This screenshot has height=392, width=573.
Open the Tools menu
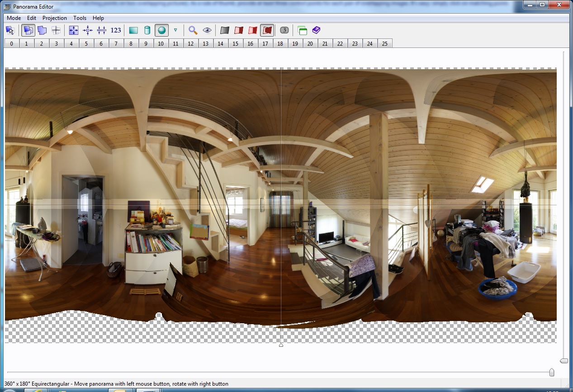pyautogui.click(x=80, y=18)
